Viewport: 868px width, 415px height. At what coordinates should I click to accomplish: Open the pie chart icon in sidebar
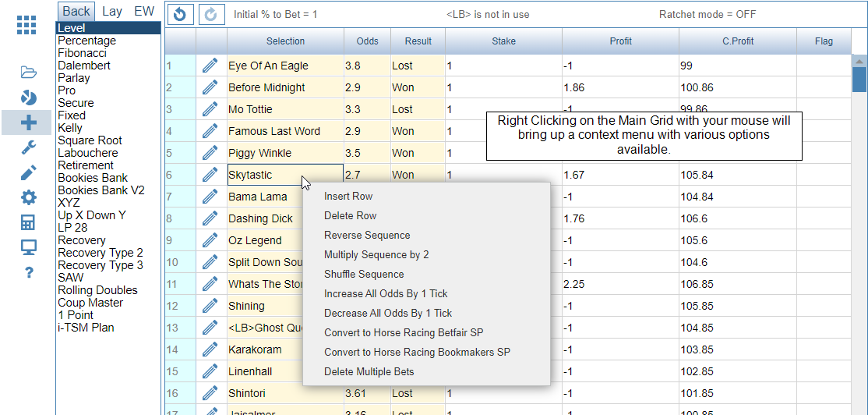pos(28,98)
